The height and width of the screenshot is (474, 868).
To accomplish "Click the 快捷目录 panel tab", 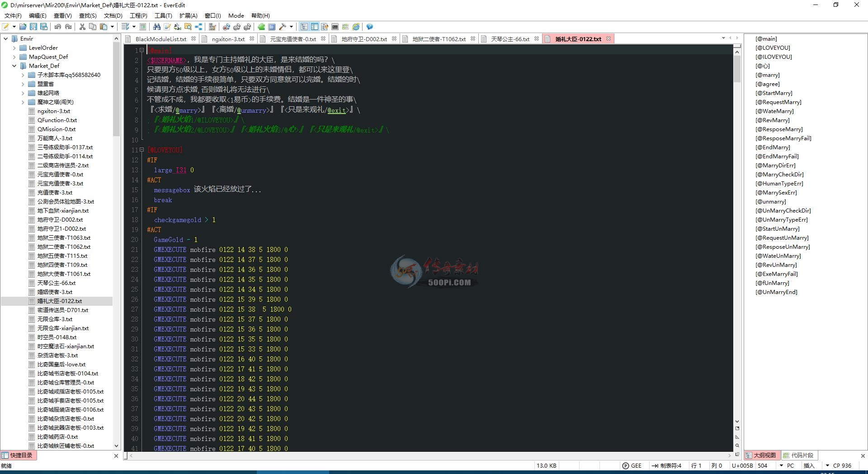I will [18, 455].
